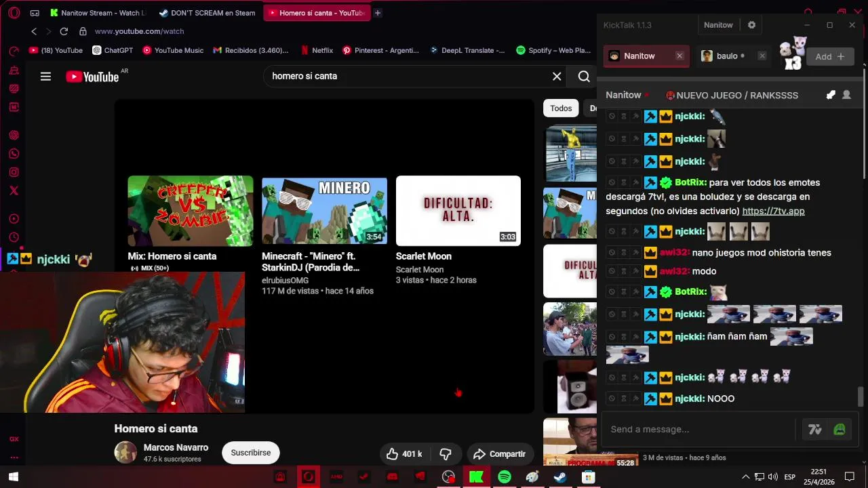Open Windows Start menu
Screen dimensions: 868x488
pyautogui.click(x=13, y=477)
